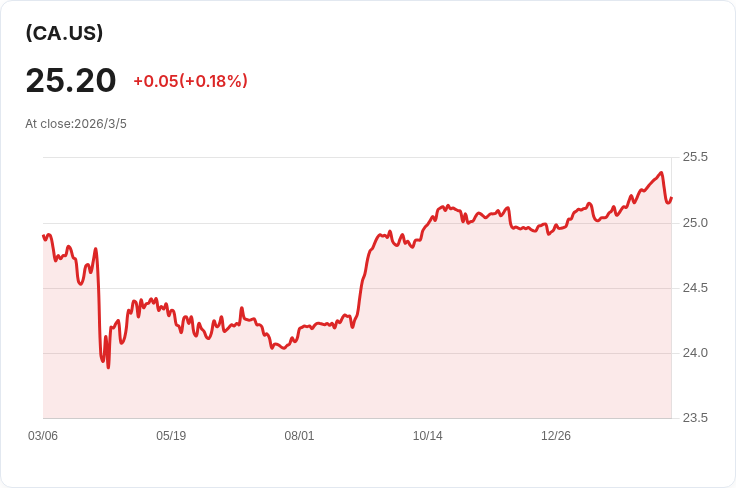Click the 10/14 date axis label

click(428, 436)
